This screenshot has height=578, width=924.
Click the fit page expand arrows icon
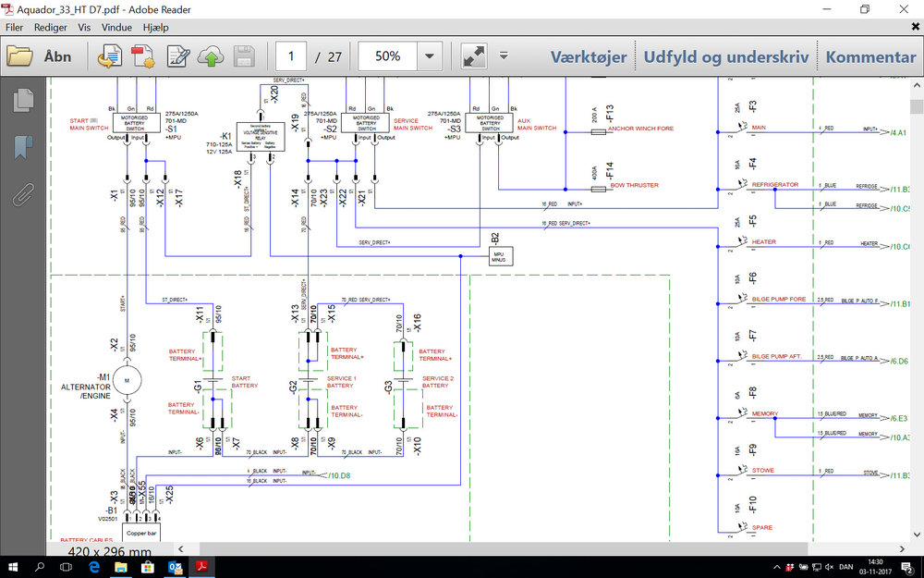(474, 56)
